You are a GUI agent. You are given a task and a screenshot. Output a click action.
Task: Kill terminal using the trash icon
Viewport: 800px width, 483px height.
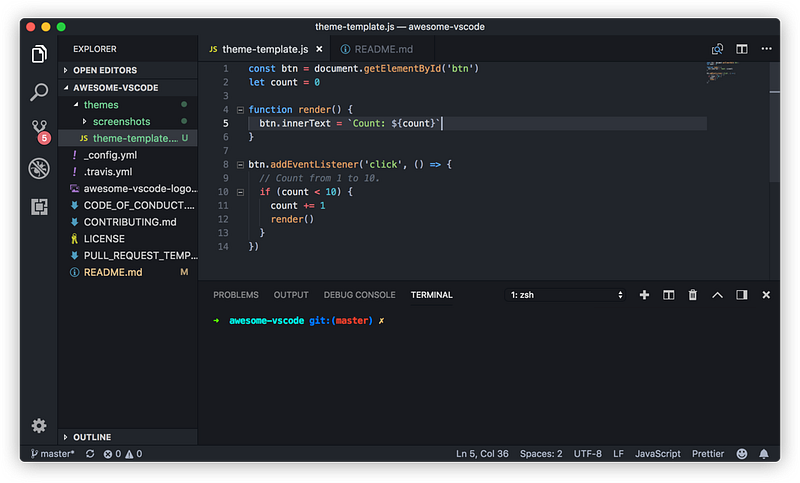click(x=693, y=295)
